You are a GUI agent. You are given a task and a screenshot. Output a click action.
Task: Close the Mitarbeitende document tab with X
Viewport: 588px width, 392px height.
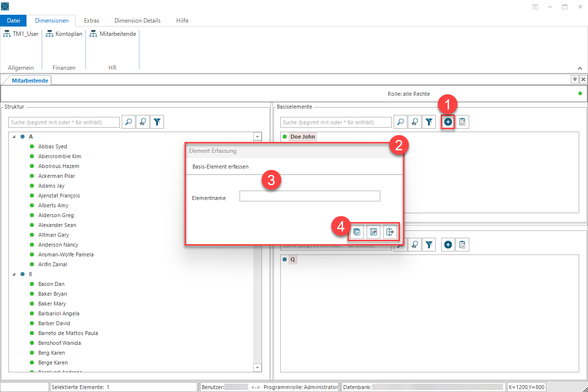click(583, 79)
